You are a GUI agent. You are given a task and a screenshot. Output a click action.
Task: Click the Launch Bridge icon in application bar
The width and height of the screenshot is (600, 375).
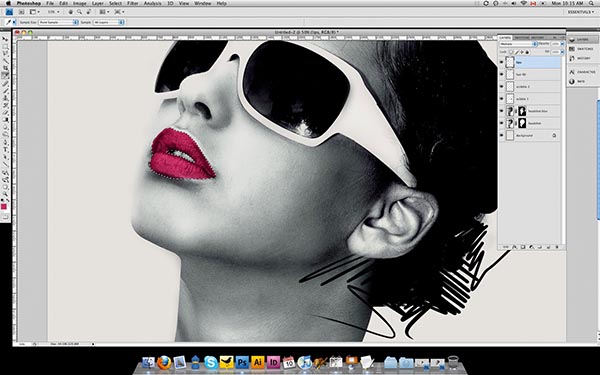point(21,12)
